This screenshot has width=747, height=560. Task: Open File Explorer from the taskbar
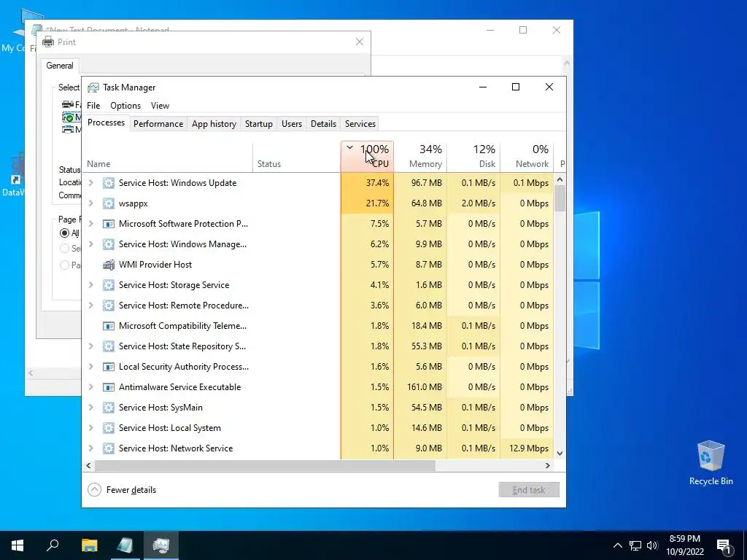click(x=89, y=545)
